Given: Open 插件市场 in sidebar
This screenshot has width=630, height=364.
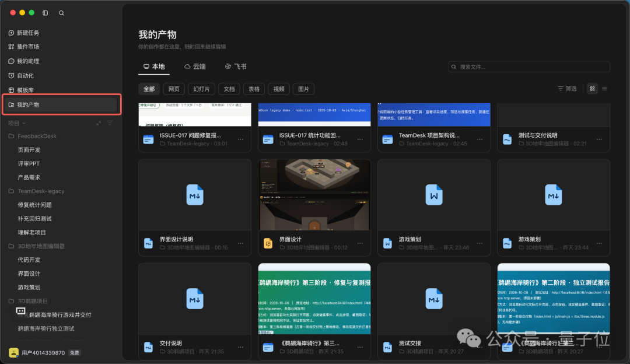Looking at the screenshot, I should (x=24, y=47).
